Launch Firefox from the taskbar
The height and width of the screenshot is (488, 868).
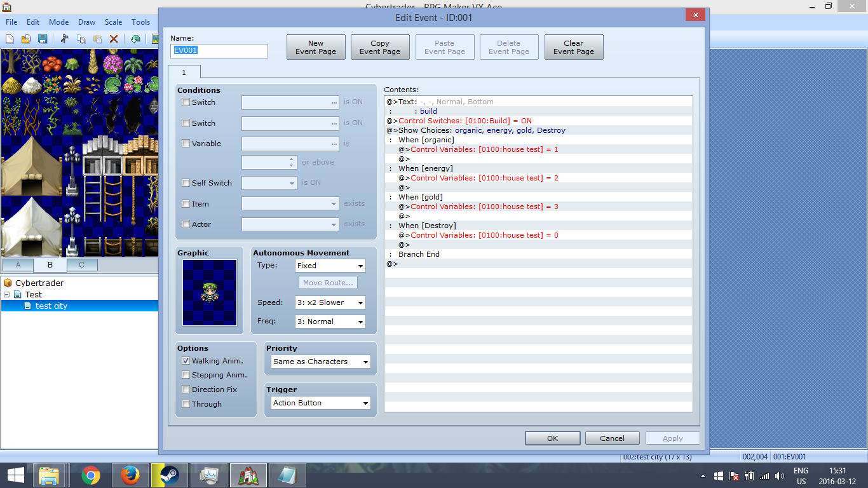130,475
